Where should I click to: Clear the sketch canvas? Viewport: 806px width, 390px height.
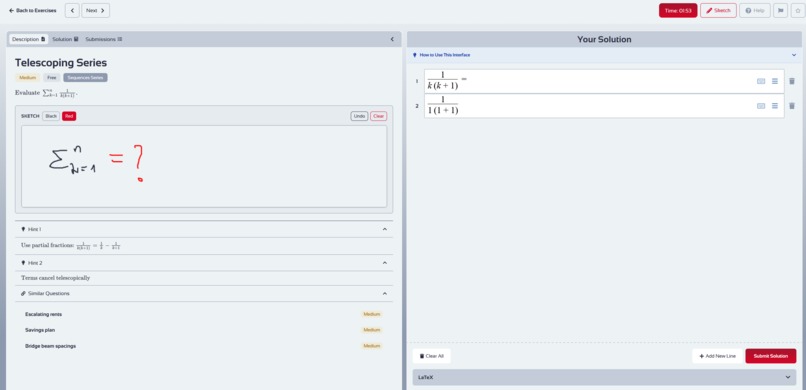click(x=379, y=116)
